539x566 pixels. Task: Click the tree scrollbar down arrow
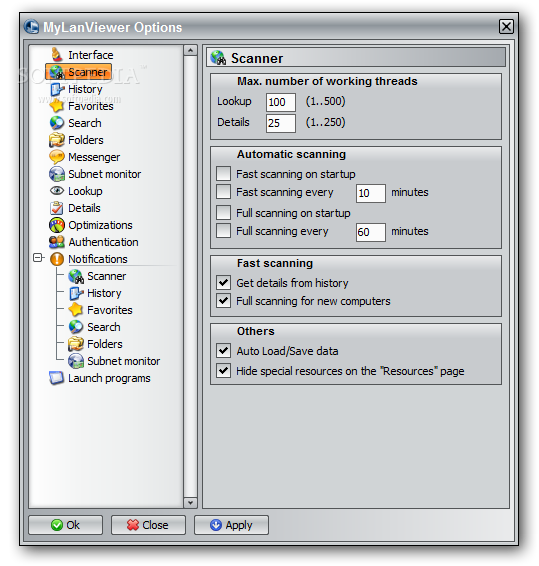190,502
